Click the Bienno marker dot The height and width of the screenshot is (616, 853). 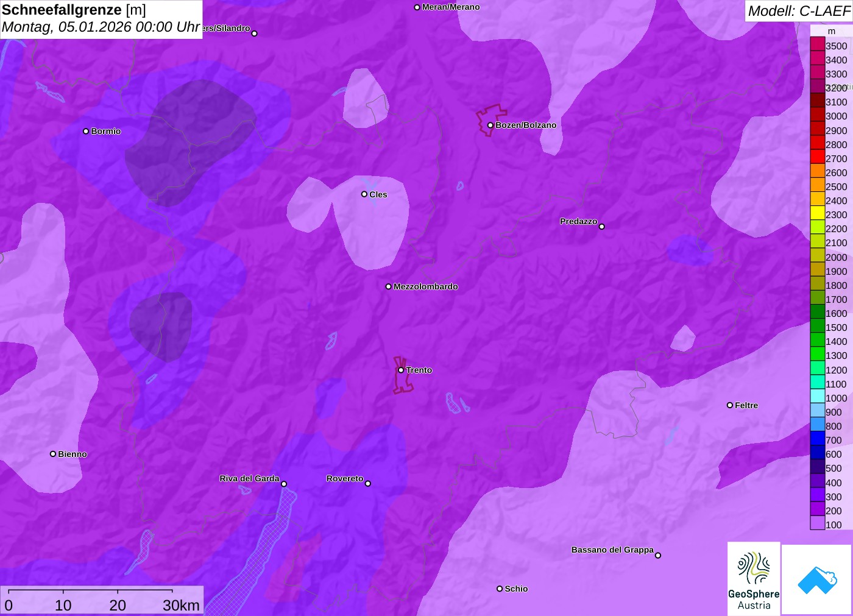[x=53, y=454]
